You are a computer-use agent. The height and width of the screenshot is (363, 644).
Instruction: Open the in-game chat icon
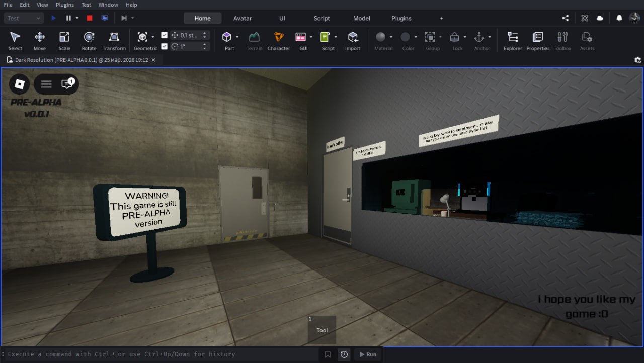pyautogui.click(x=67, y=84)
